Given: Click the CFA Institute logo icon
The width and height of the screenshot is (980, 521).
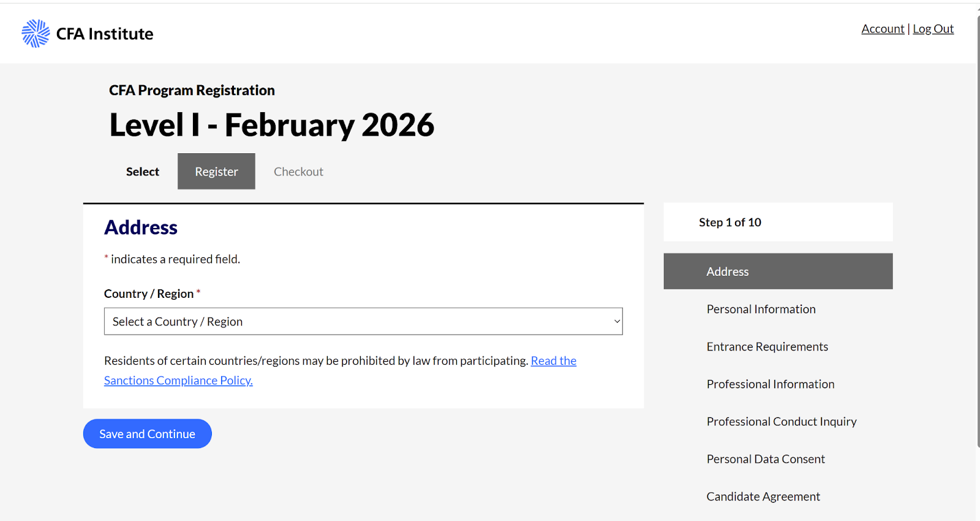Looking at the screenshot, I should point(36,33).
